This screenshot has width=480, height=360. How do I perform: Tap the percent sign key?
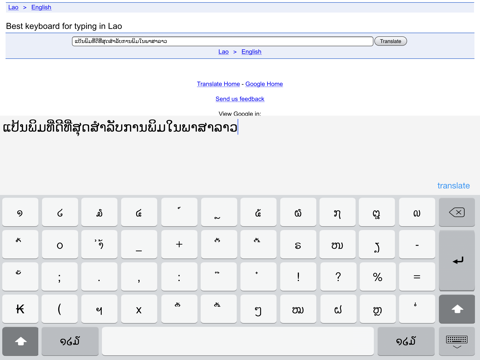coord(377,277)
